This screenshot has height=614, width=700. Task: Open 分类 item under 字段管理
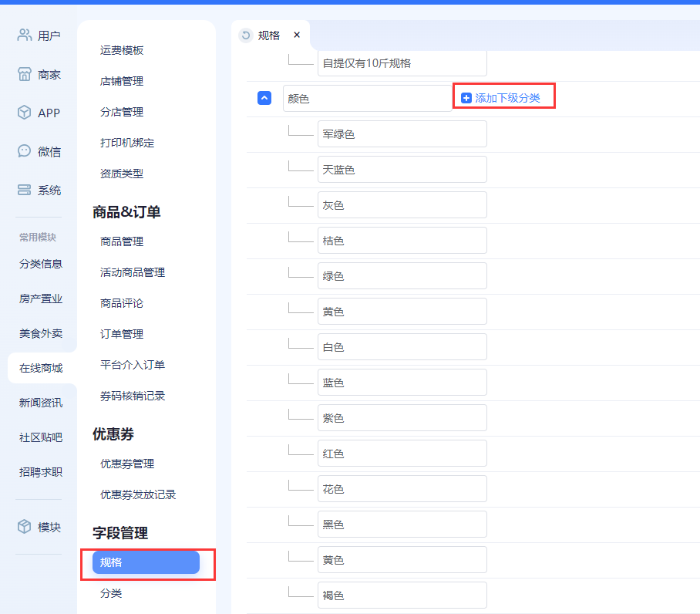pyautogui.click(x=111, y=593)
